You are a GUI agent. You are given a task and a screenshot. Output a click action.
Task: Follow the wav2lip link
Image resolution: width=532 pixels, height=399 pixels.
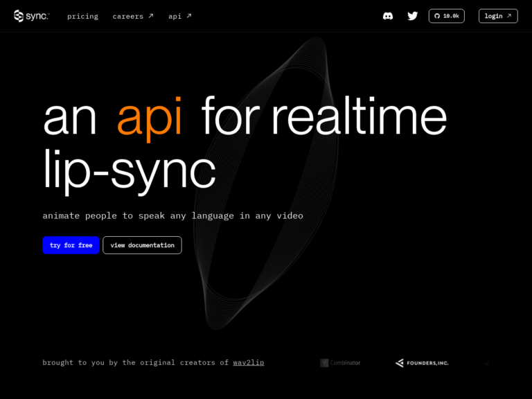pyautogui.click(x=249, y=363)
